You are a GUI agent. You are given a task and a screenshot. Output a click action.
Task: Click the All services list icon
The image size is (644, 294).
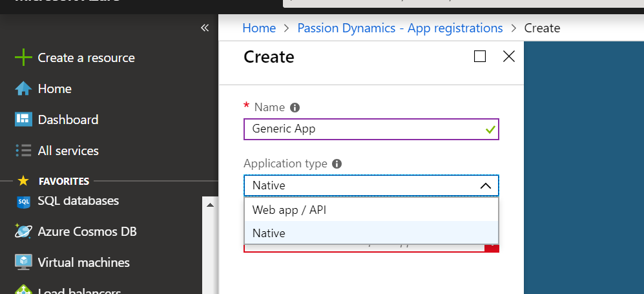pyautogui.click(x=23, y=151)
